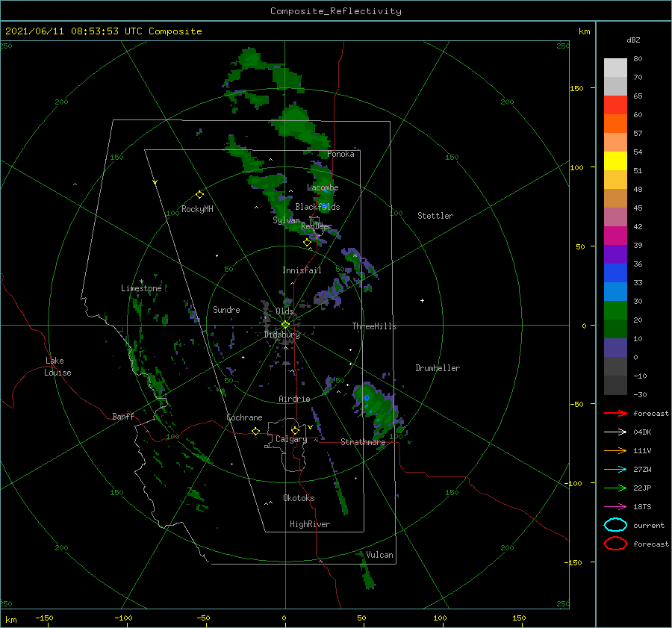Viewport: 672px width, 628px height.
Task: Select the Blackfalds label on map
Action: pyautogui.click(x=317, y=207)
